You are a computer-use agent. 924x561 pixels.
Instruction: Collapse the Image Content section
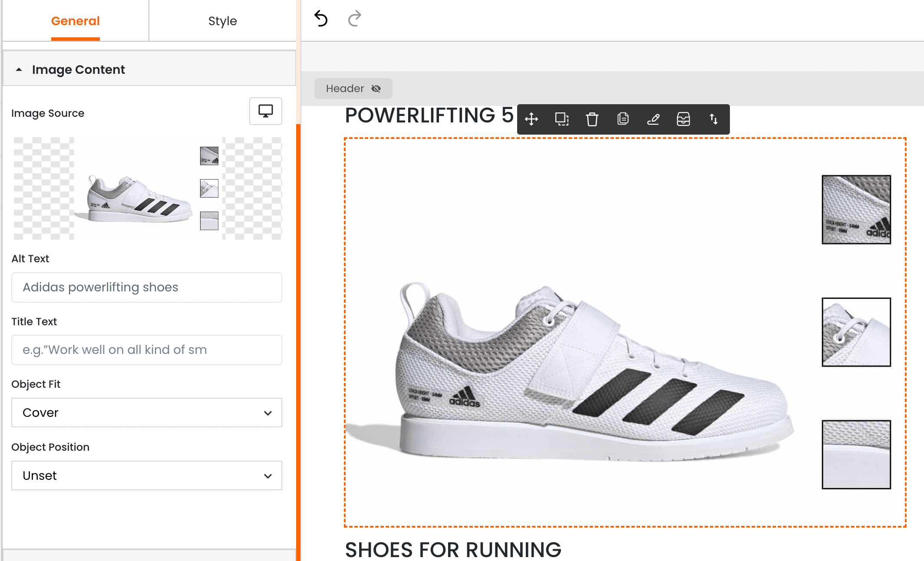point(19,69)
